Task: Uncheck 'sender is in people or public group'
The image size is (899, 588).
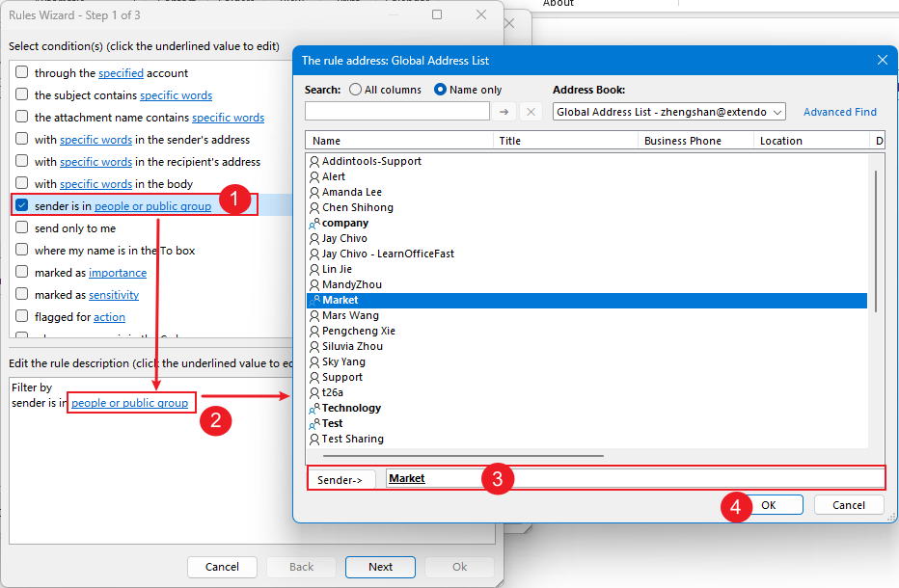Action: click(x=22, y=205)
